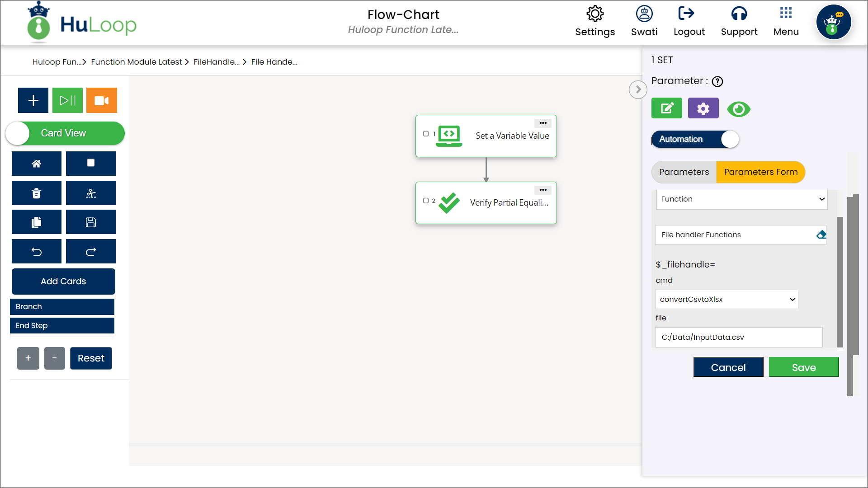Click the Flow-Chart title text
The image size is (868, 488).
tap(403, 15)
